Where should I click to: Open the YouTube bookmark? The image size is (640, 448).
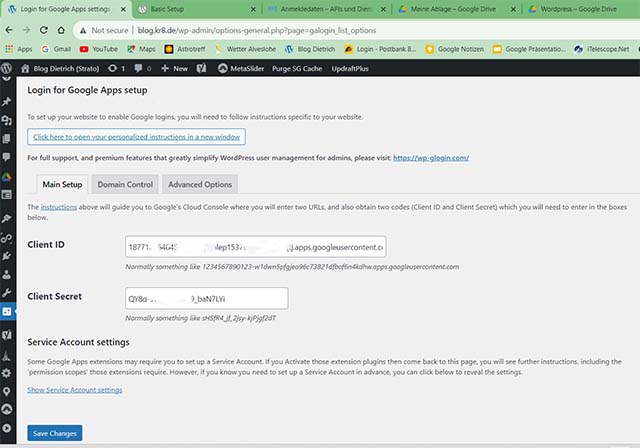99,49
